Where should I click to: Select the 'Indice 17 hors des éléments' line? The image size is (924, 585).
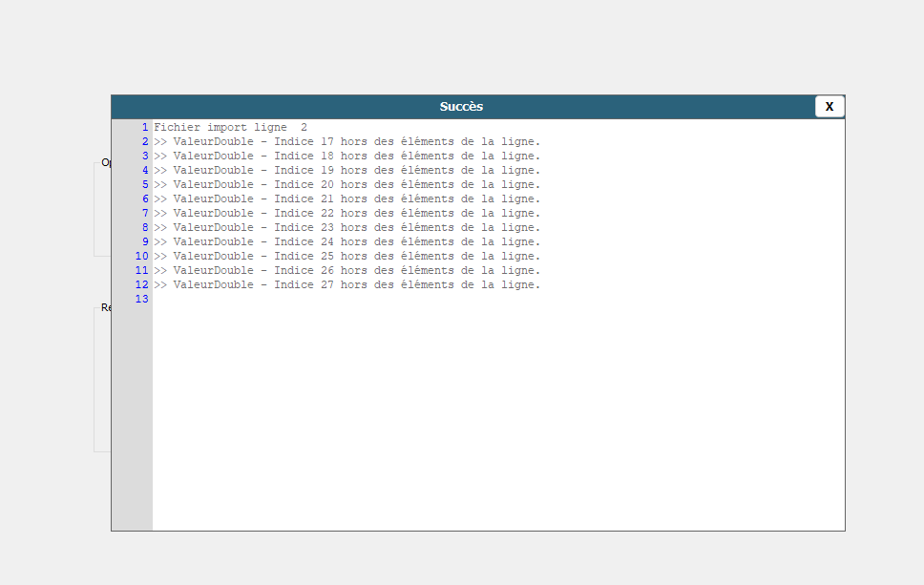pos(347,142)
